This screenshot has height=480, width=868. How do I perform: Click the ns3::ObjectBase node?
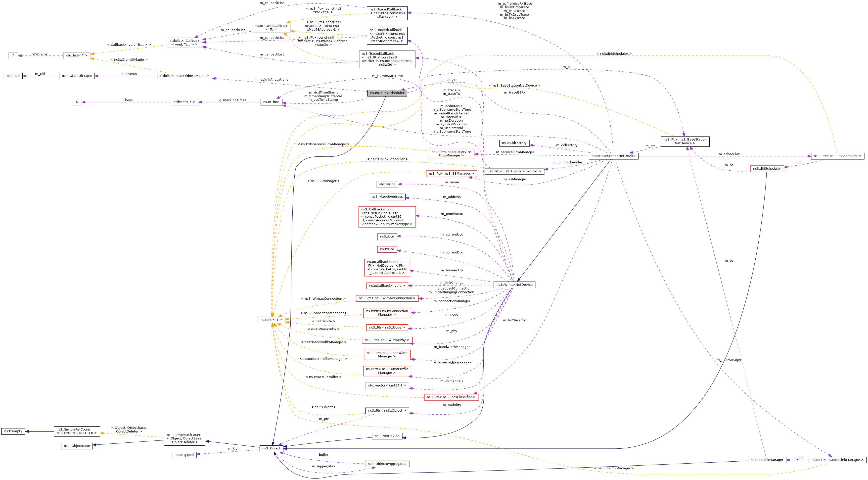(77, 446)
